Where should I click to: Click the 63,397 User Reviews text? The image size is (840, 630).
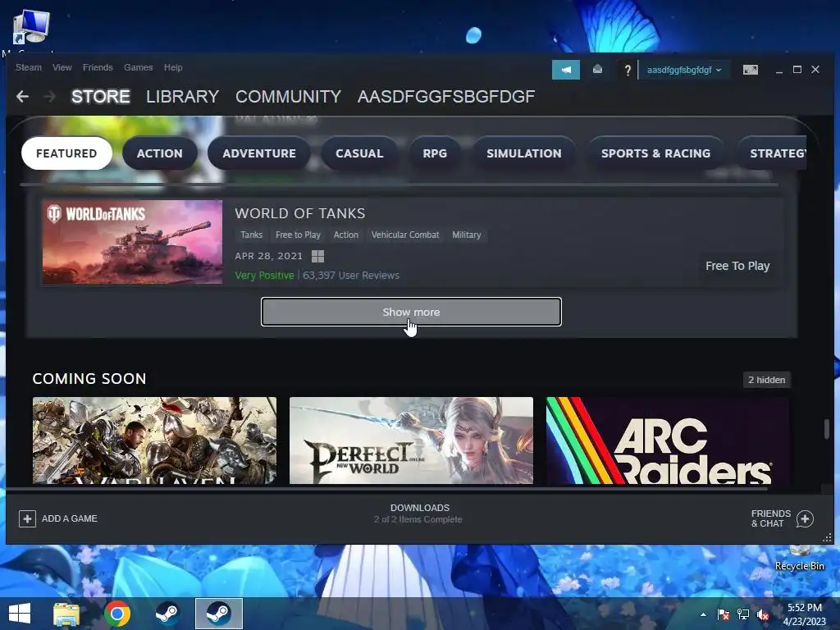[351, 276]
